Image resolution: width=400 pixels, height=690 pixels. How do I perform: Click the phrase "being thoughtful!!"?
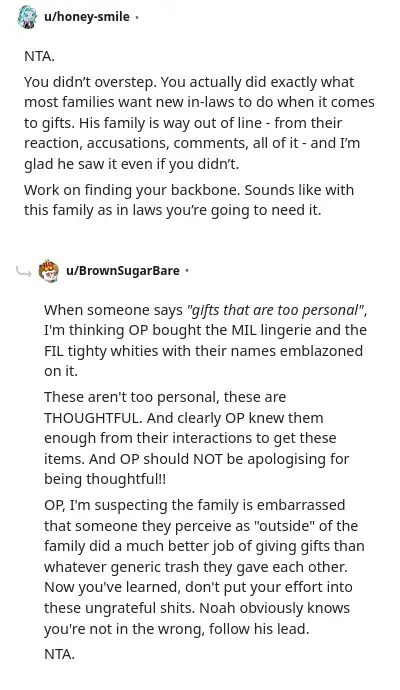tap(105, 479)
